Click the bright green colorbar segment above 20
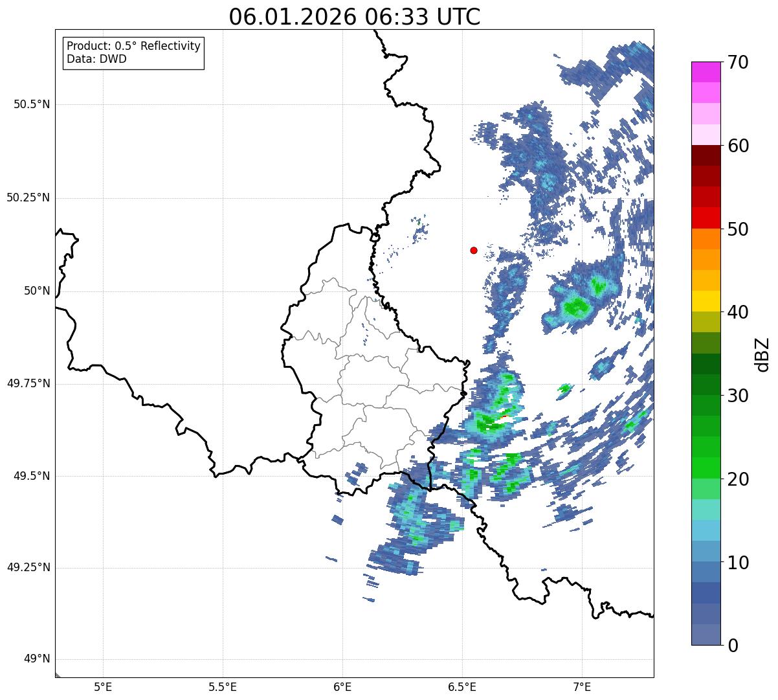The image size is (778, 700). click(x=706, y=468)
